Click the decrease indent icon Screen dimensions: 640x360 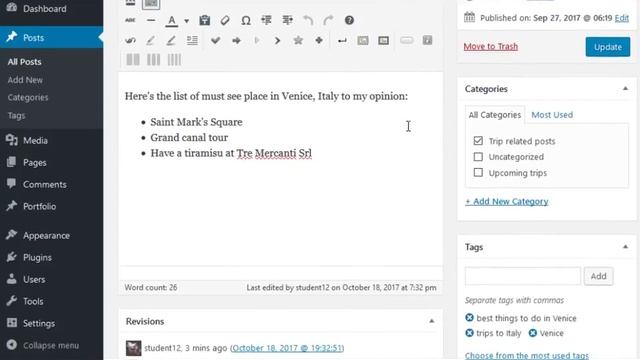267,20
